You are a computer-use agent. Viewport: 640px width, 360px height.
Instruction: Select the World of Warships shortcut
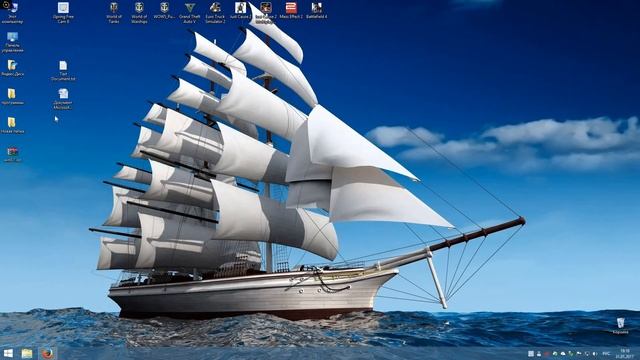139,12
